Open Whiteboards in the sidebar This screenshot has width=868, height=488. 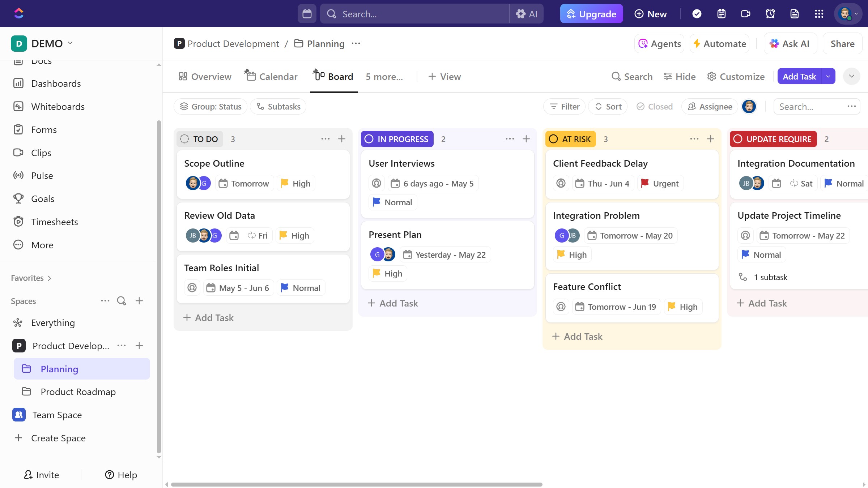point(58,107)
